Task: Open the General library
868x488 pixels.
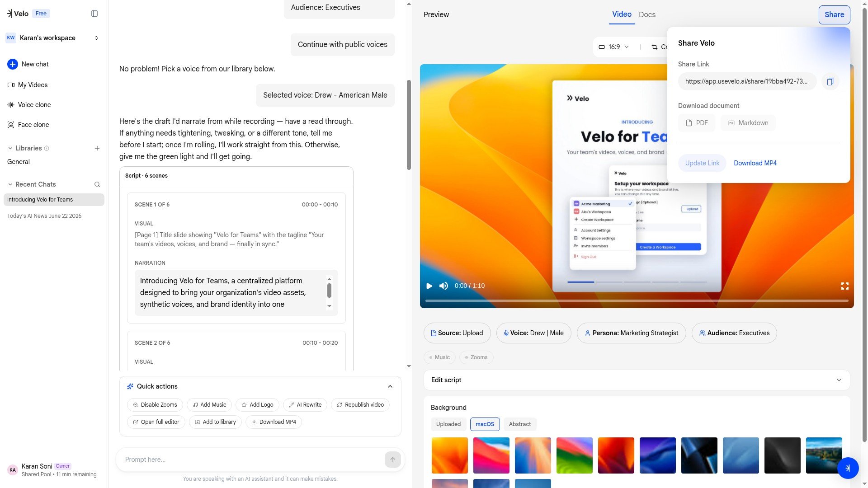Action: [19, 162]
